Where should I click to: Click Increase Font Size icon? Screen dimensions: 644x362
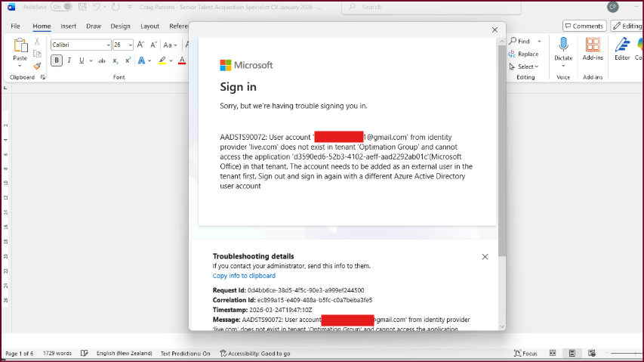140,45
